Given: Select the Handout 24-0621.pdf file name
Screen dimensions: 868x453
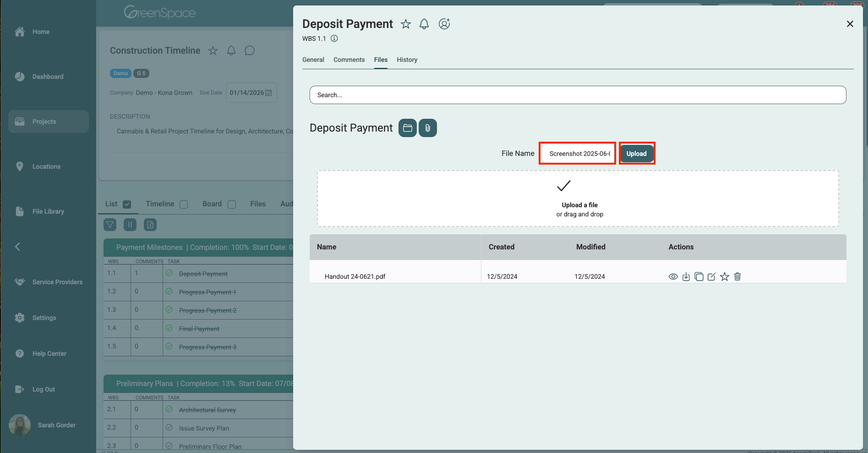Looking at the screenshot, I should click(x=355, y=276).
